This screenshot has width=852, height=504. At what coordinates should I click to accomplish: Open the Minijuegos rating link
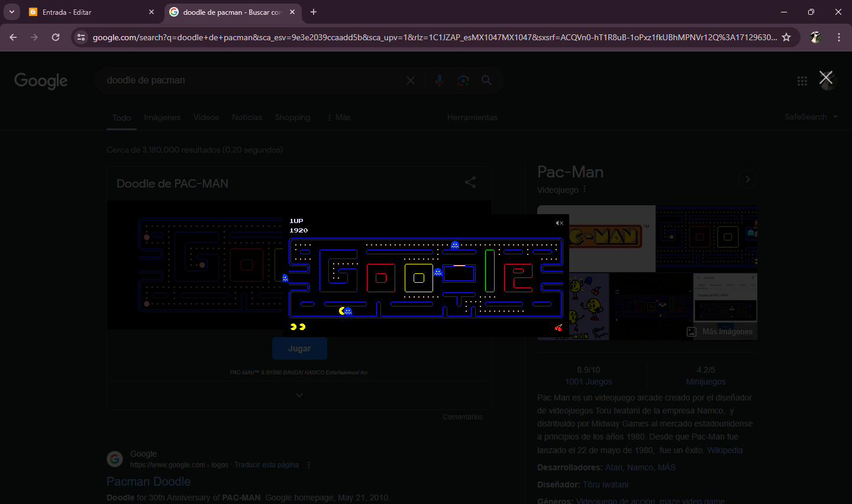click(x=706, y=382)
